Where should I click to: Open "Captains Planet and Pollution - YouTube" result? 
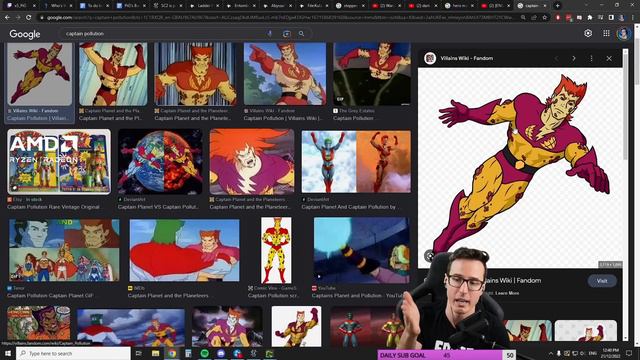tap(357, 296)
